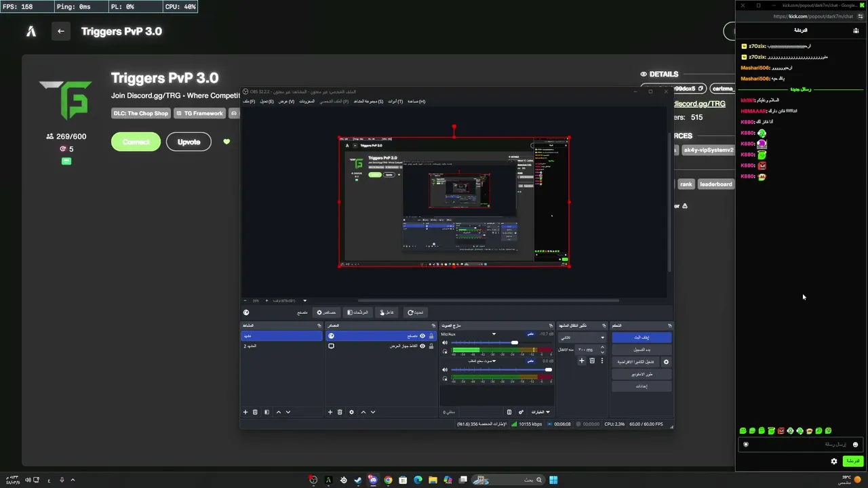This screenshot has width=868, height=488.
Task: Open source Filters button in OBS toolbar
Action: tap(357, 312)
